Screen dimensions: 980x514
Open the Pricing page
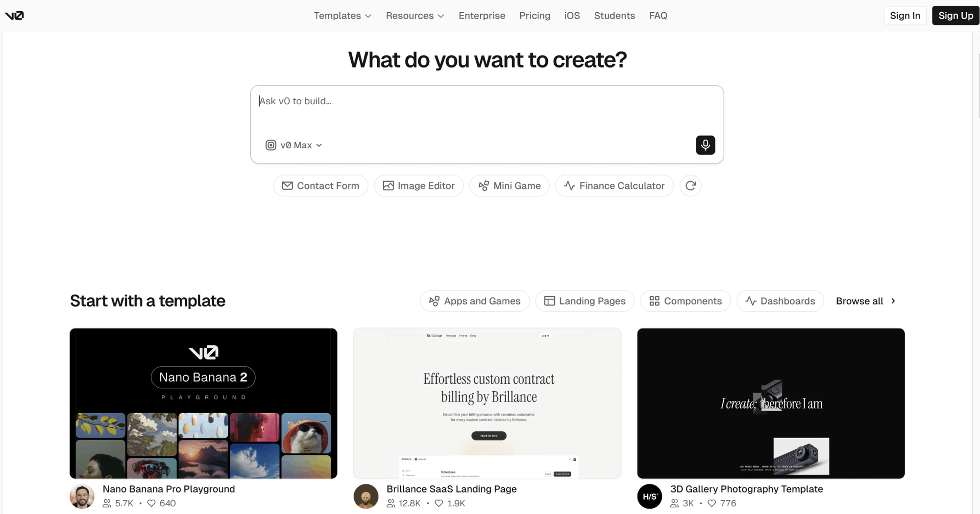(535, 16)
